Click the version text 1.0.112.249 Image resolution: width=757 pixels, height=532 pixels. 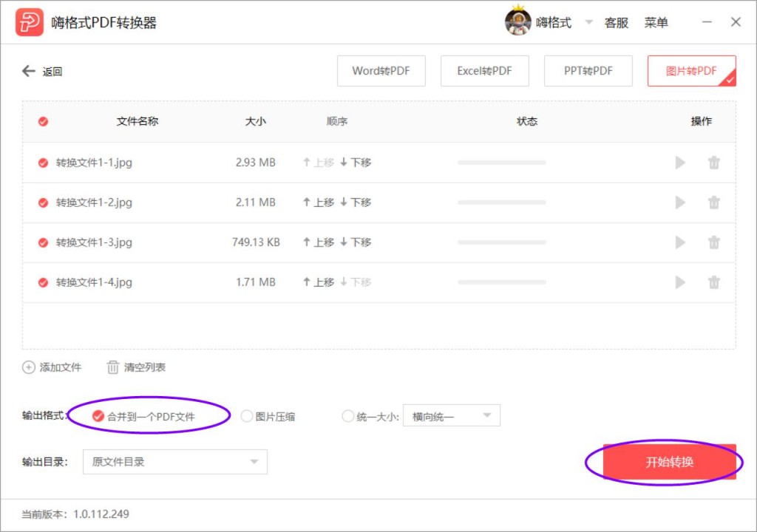tap(101, 514)
